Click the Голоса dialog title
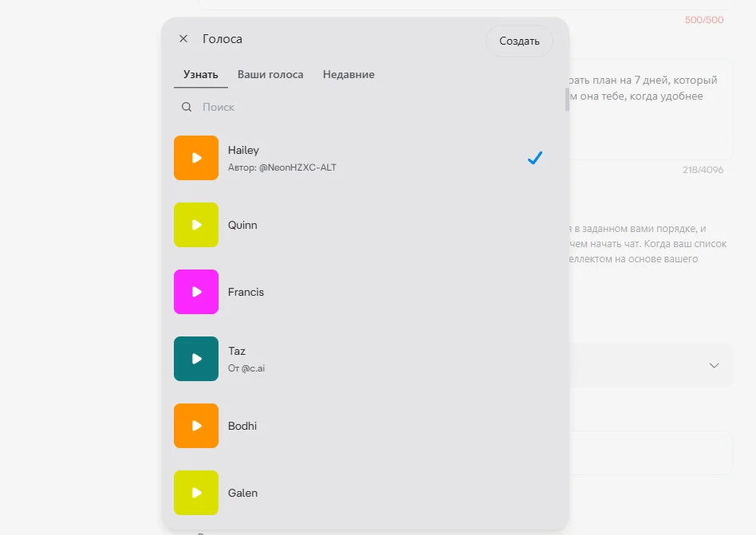 (222, 39)
